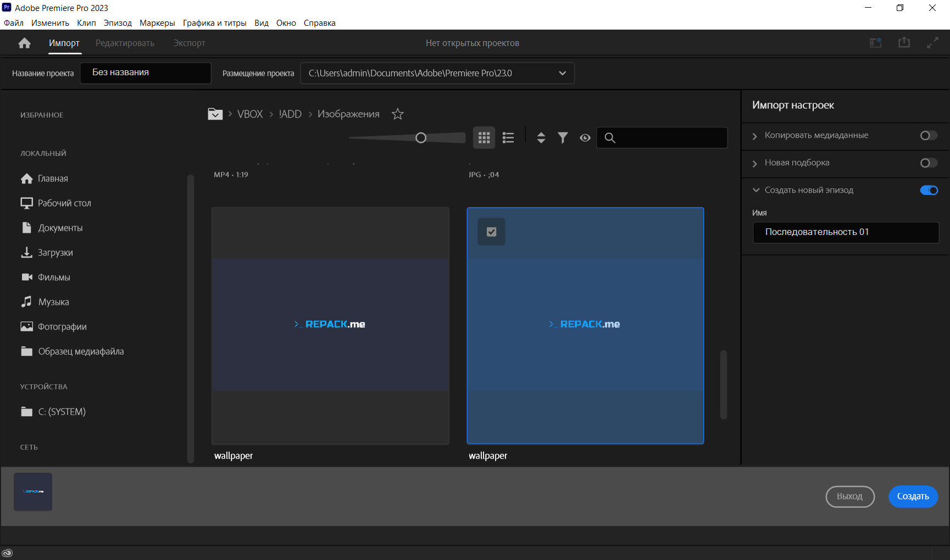Enable Новая подборка toggle
This screenshot has height=560, width=950.
[929, 163]
